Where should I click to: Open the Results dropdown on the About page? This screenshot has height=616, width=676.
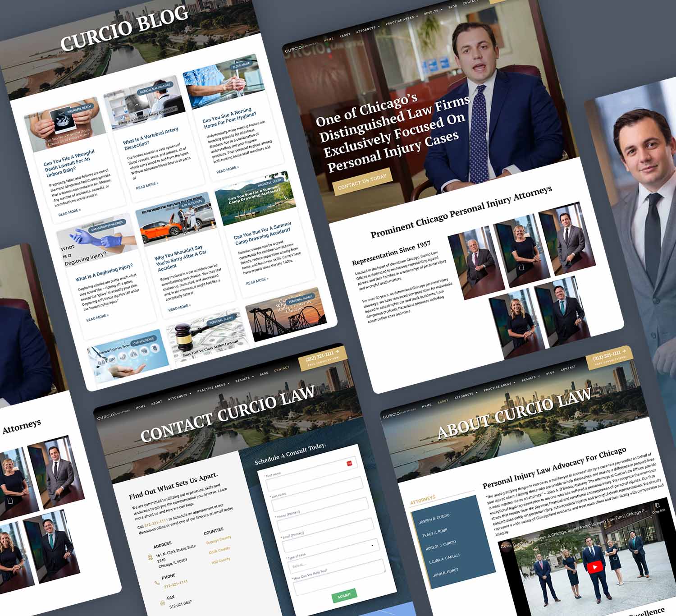[530, 377]
